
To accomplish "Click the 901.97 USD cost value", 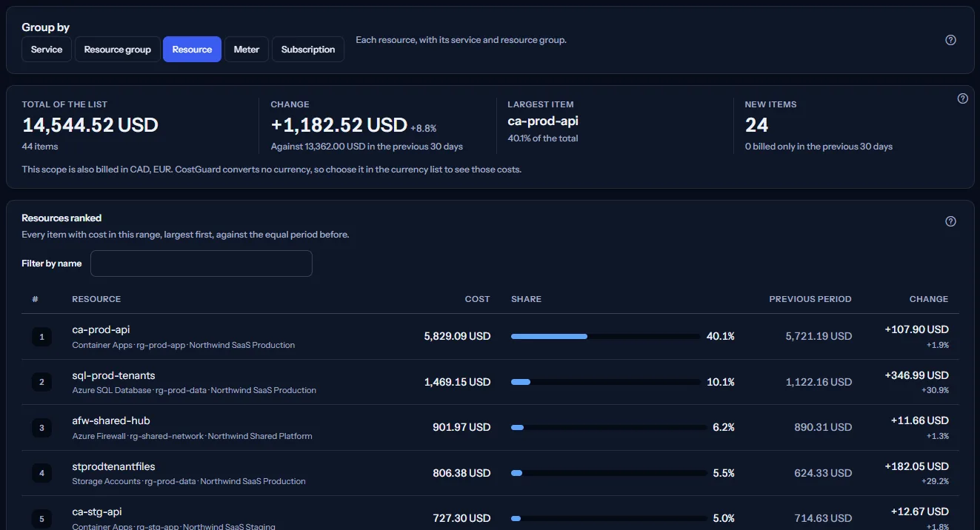I will [461, 427].
